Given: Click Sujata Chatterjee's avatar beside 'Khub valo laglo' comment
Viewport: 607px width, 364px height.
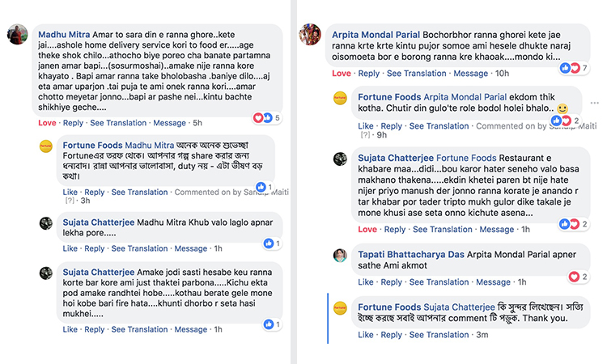Looking at the screenshot, I should point(46,222).
